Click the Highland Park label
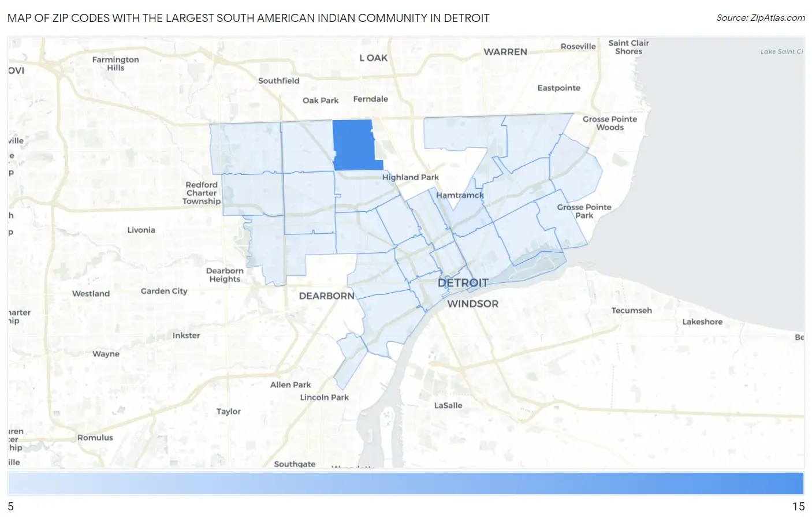Screen dimensions: 812x519 pyautogui.click(x=411, y=177)
